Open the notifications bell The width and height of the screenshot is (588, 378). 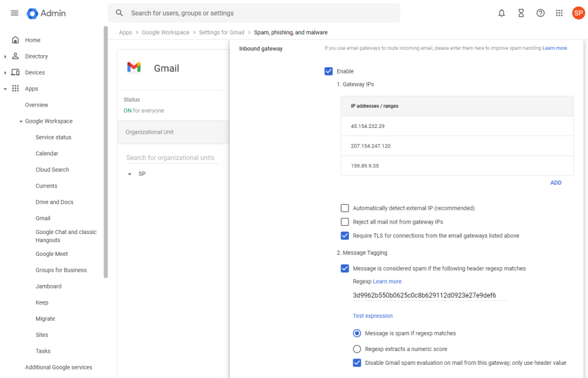click(x=501, y=13)
